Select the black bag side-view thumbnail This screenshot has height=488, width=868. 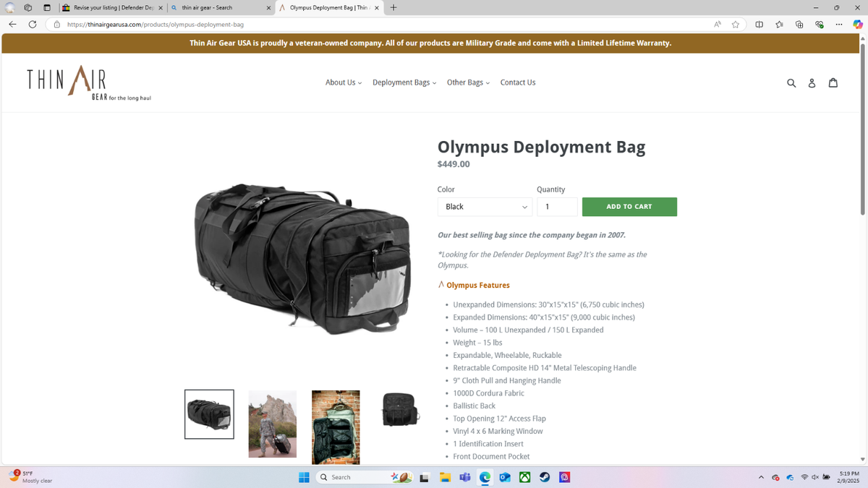click(x=209, y=414)
